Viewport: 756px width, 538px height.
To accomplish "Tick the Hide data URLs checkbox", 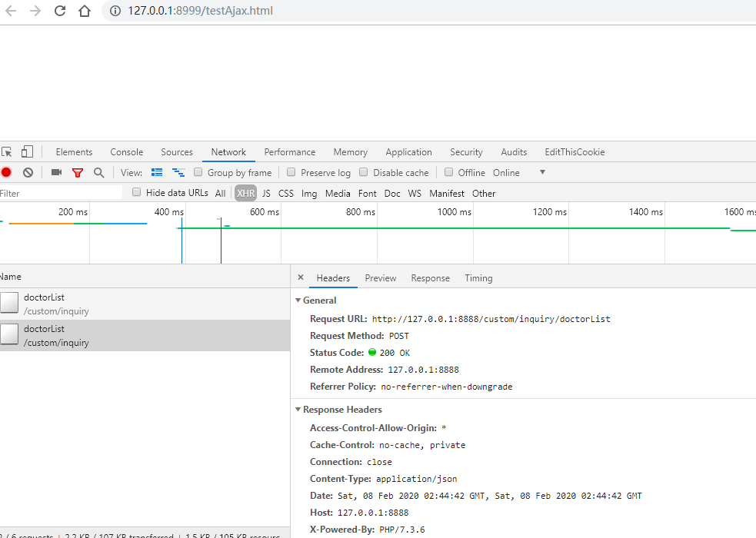I will point(137,193).
